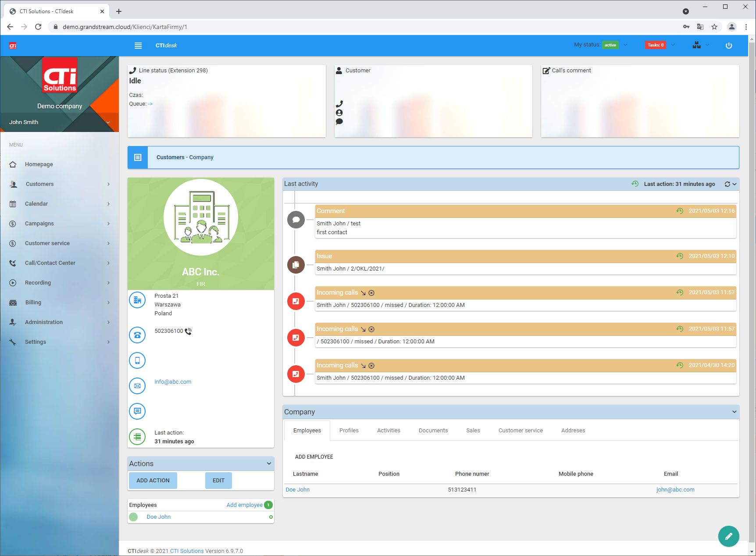Open Recording sidebar item
The image size is (756, 556).
[60, 283]
